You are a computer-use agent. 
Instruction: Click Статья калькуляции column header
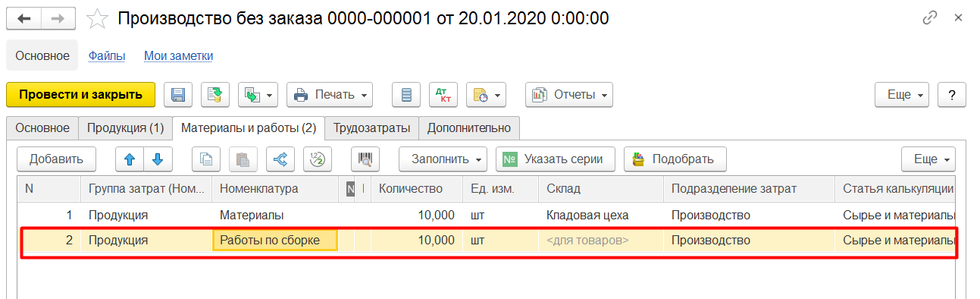click(x=895, y=188)
